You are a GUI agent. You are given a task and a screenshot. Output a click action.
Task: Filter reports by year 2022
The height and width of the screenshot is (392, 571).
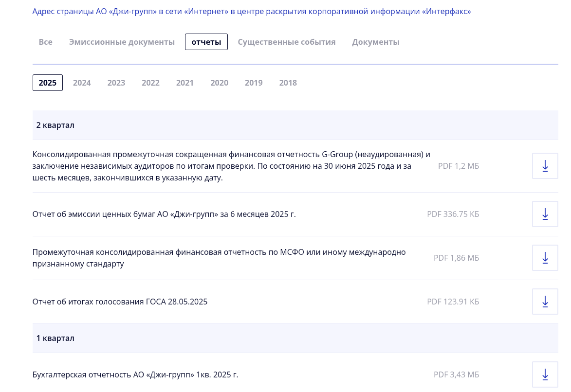tap(150, 83)
